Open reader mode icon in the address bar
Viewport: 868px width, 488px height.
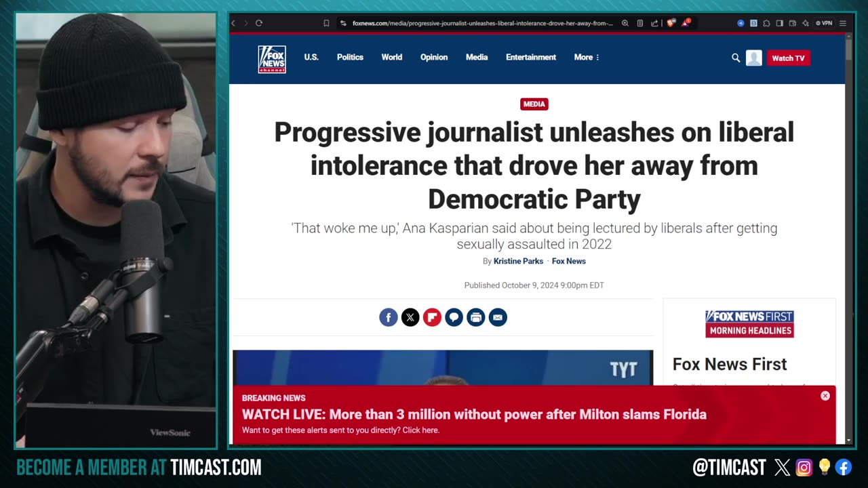point(639,23)
